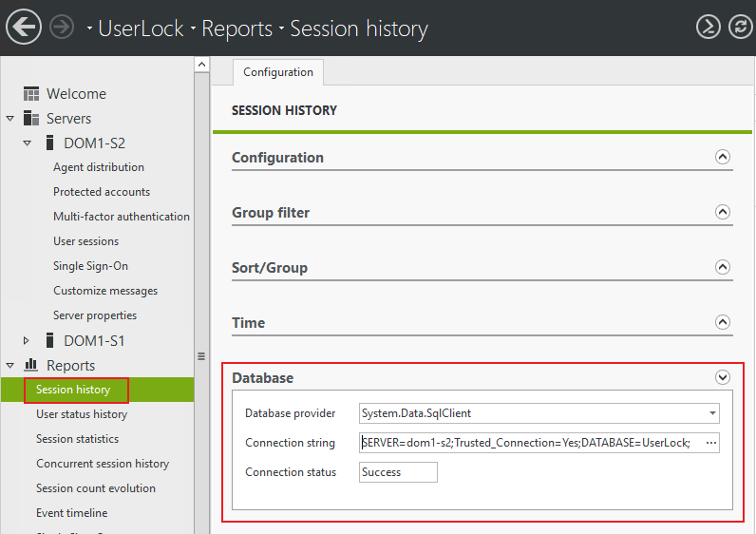Screen dimensions: 756x534
Task: Click the sidebar splitter grip handle
Action: pos(201,356)
